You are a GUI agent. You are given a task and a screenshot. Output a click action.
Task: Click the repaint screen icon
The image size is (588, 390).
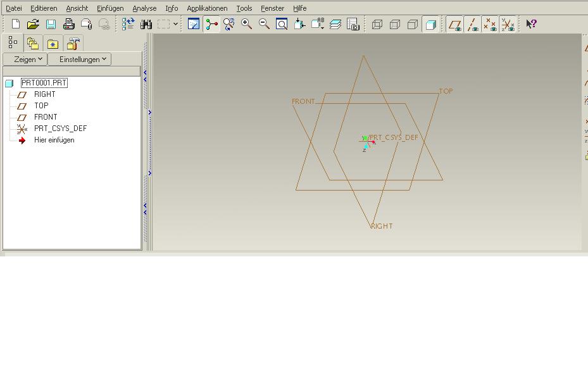(194, 24)
